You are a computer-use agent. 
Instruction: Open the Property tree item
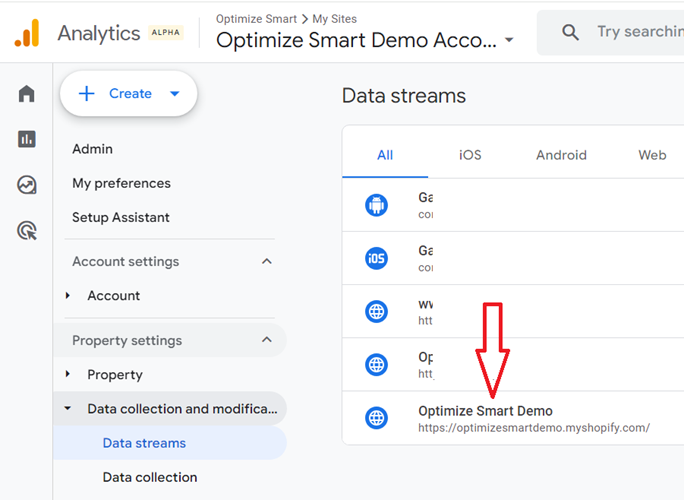point(115,375)
